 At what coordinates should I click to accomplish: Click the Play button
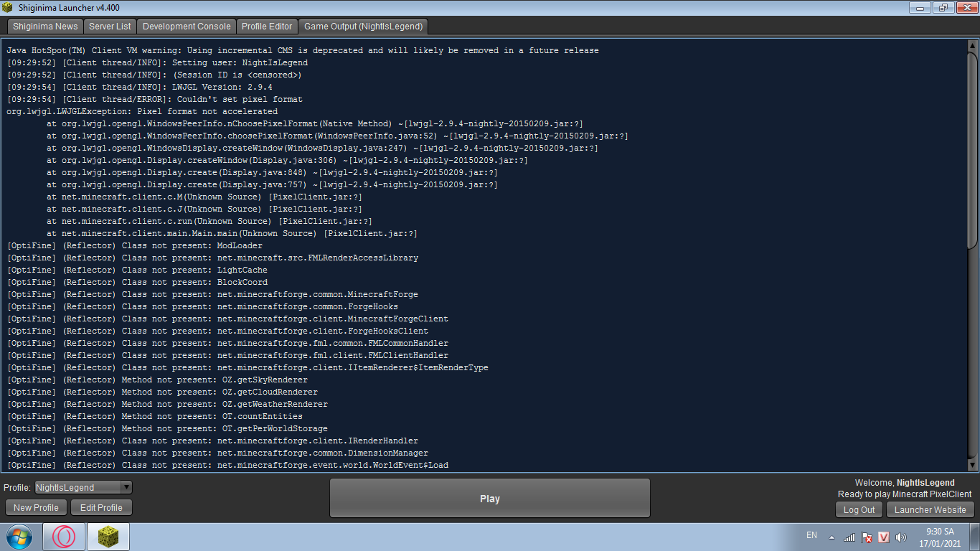[490, 498]
